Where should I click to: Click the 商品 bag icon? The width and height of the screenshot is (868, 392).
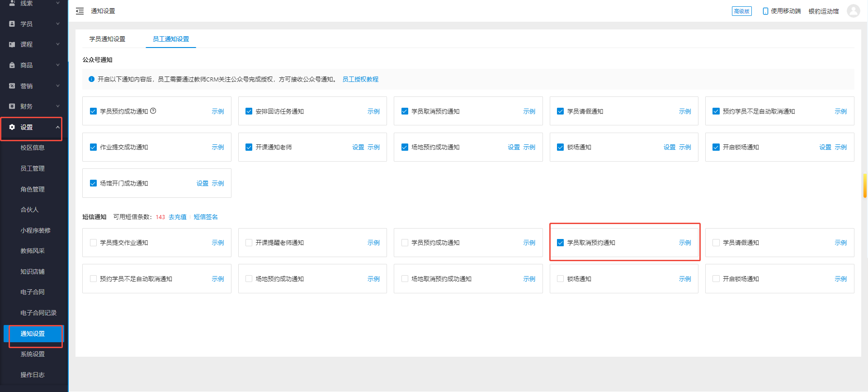tap(12, 65)
